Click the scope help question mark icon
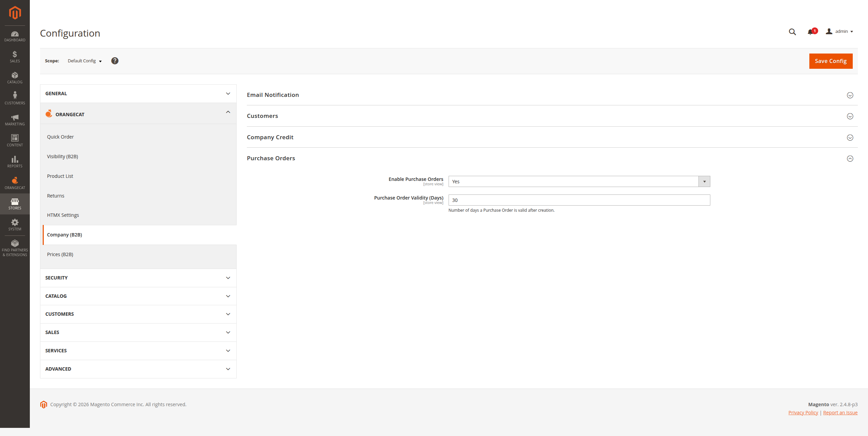The height and width of the screenshot is (436, 868). click(x=115, y=61)
